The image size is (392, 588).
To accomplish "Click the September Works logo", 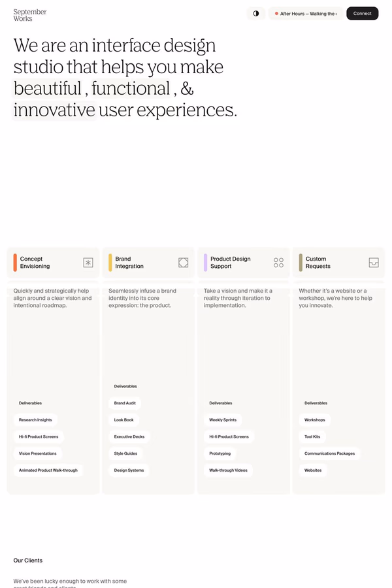I will coord(30,15).
